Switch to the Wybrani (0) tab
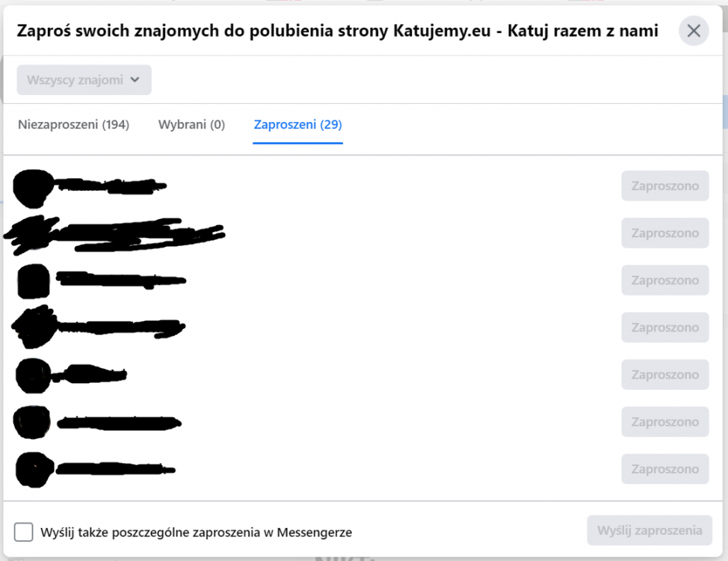The width and height of the screenshot is (728, 561). 191,125
